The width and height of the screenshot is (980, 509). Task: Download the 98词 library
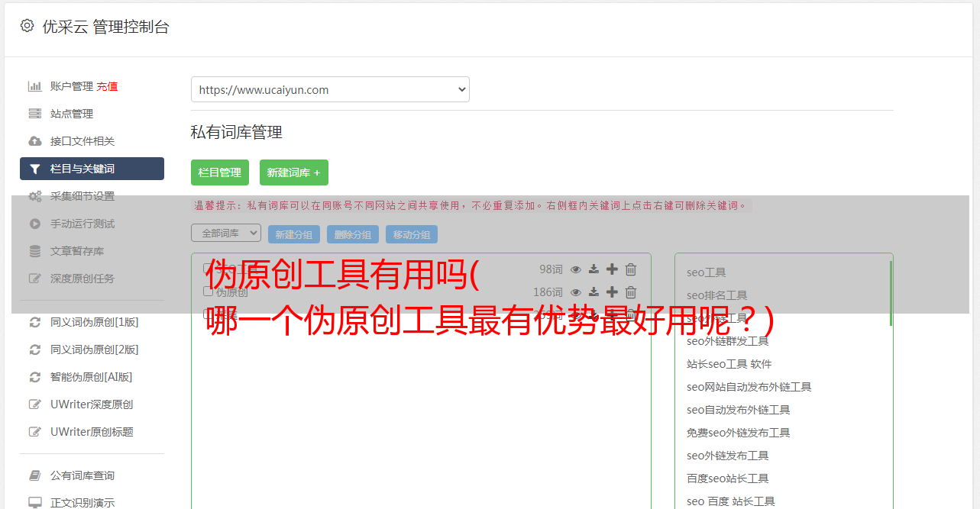click(593, 269)
